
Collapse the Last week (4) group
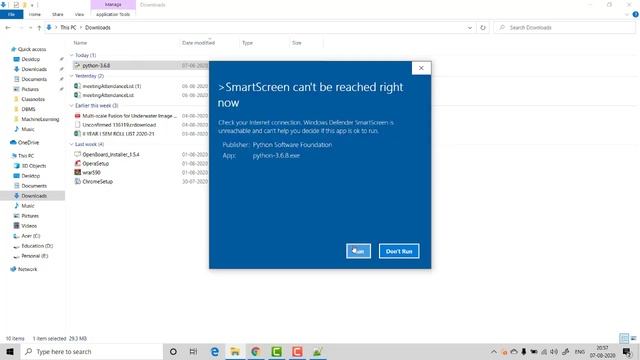click(x=71, y=144)
